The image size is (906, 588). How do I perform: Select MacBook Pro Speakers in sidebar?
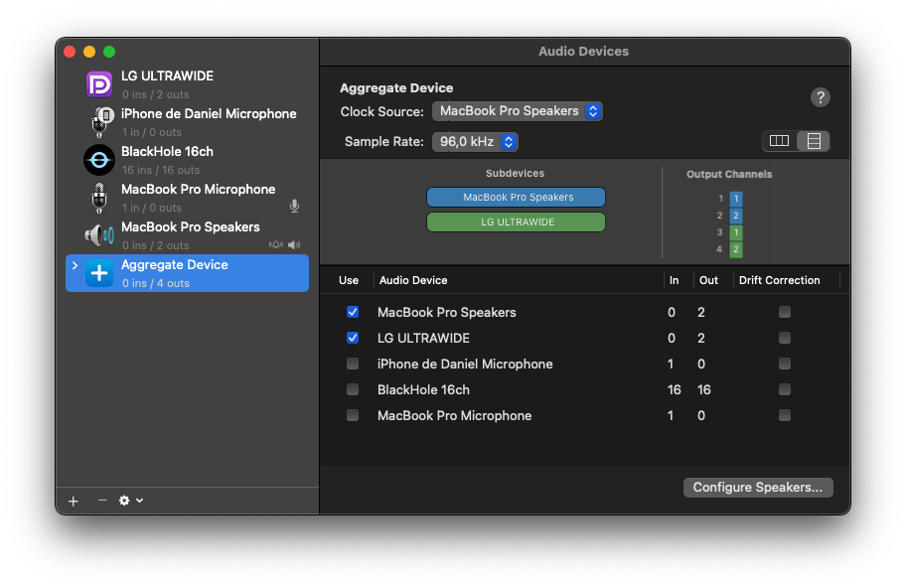(x=187, y=235)
